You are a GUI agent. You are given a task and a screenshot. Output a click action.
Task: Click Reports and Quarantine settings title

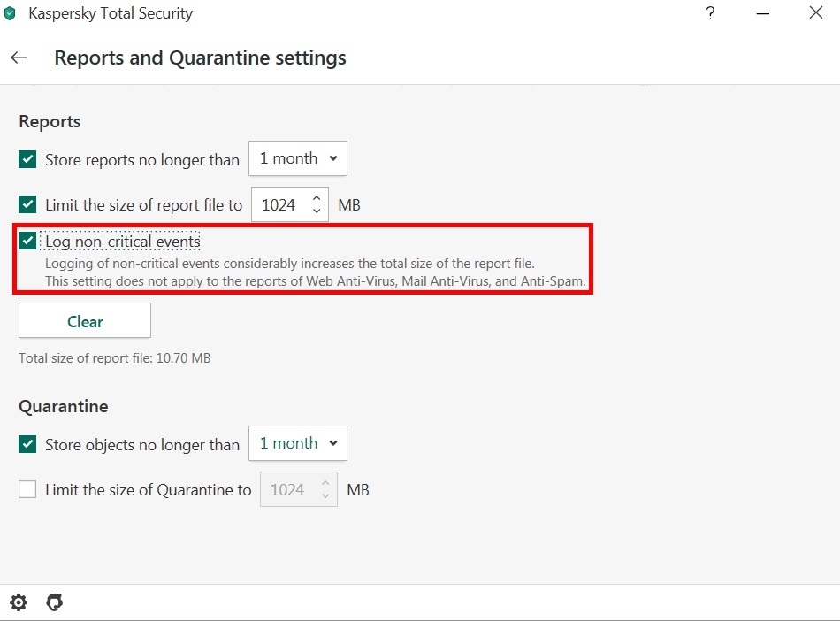click(x=201, y=57)
